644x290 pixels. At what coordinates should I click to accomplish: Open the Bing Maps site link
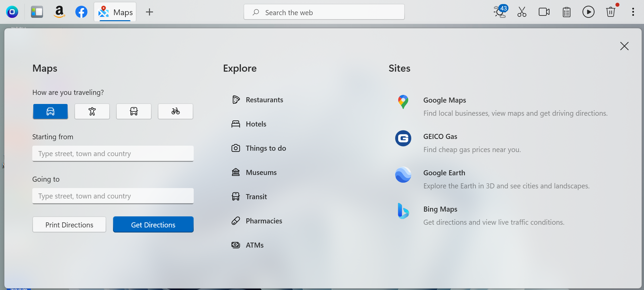tap(440, 209)
